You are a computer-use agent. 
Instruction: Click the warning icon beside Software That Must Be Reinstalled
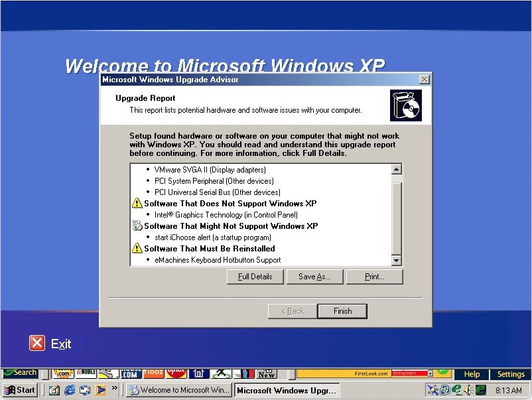tap(137, 249)
